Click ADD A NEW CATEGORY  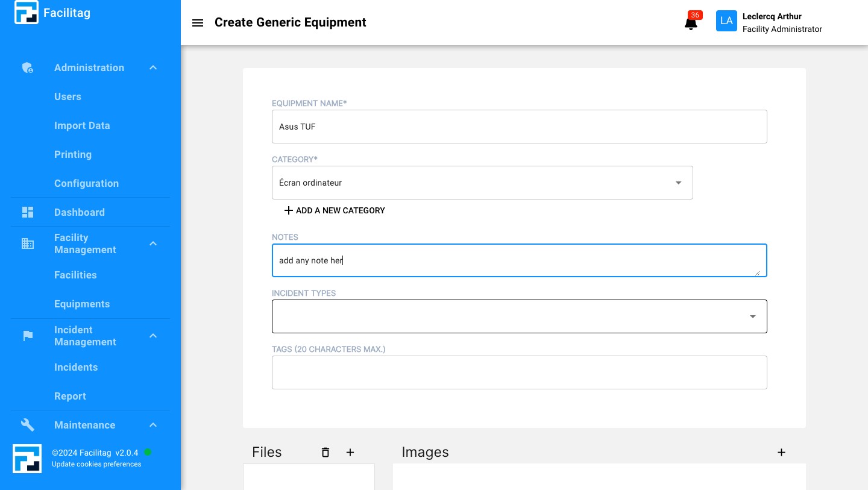334,210
